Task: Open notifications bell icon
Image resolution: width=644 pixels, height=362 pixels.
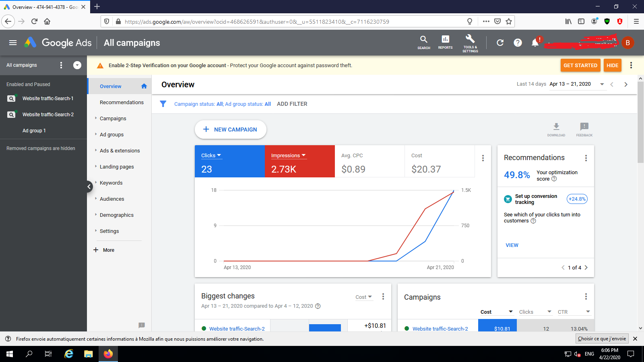Action: coord(535,43)
